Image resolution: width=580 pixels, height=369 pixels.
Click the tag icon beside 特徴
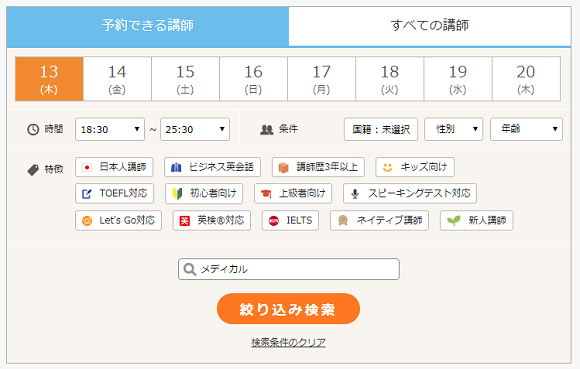(x=33, y=170)
